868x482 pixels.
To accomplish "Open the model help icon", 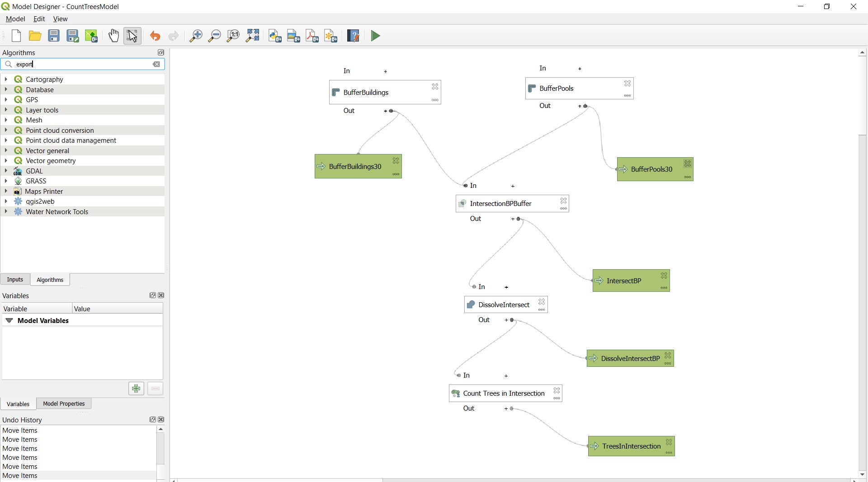I will click(x=353, y=36).
